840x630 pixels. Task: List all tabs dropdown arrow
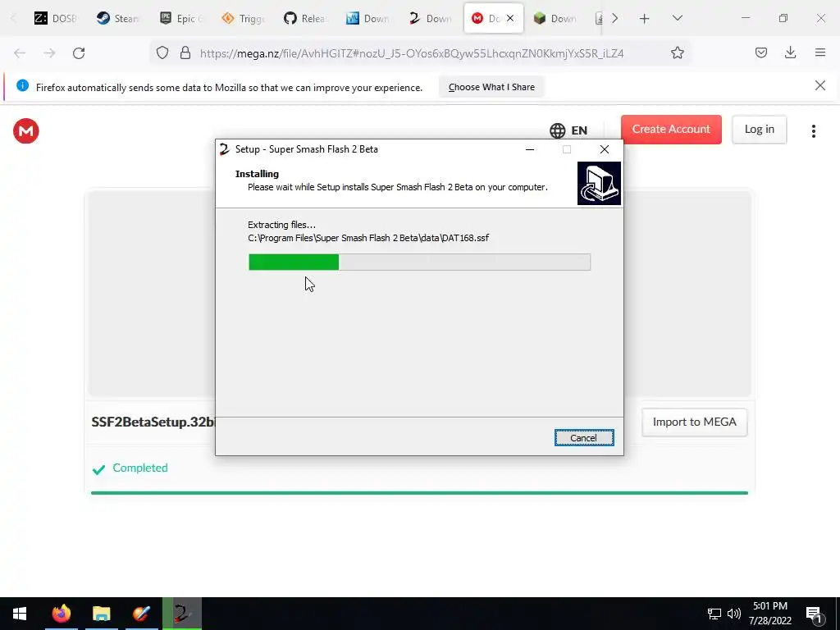tap(677, 18)
